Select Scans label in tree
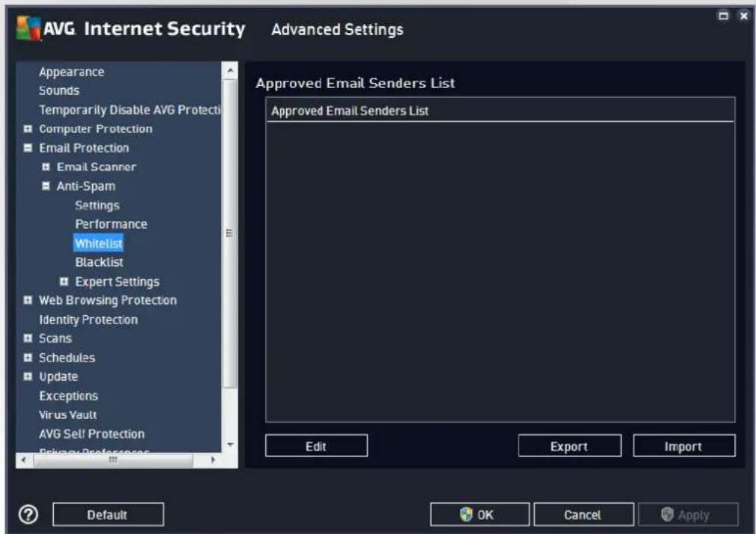Viewport: 756px width, 534px height. click(55, 338)
